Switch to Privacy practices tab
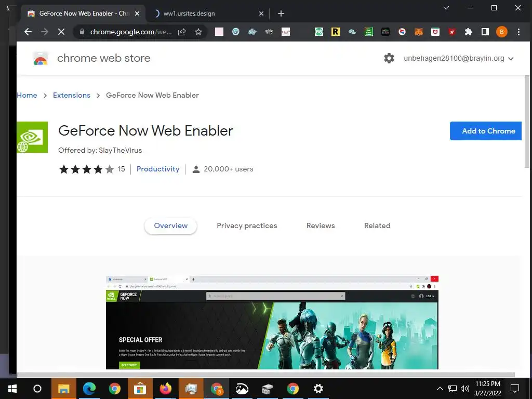Viewport: 532px width, 399px height. [247, 225]
